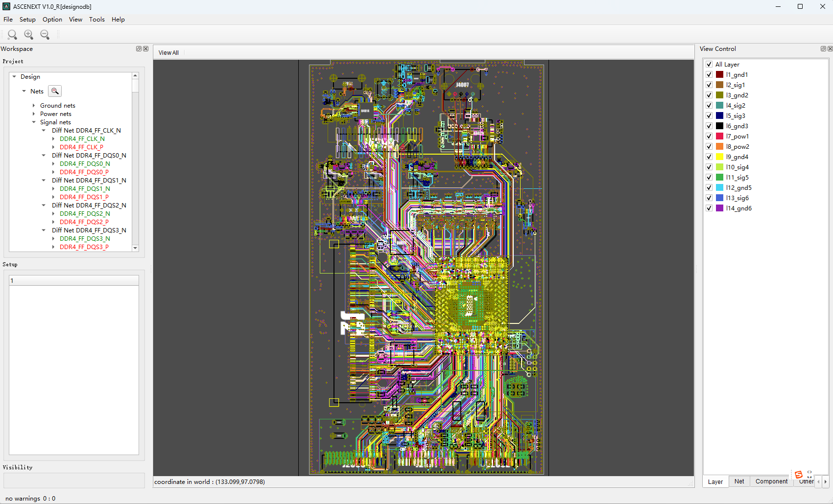
Task: Close the Workspace panel
Action: click(145, 49)
